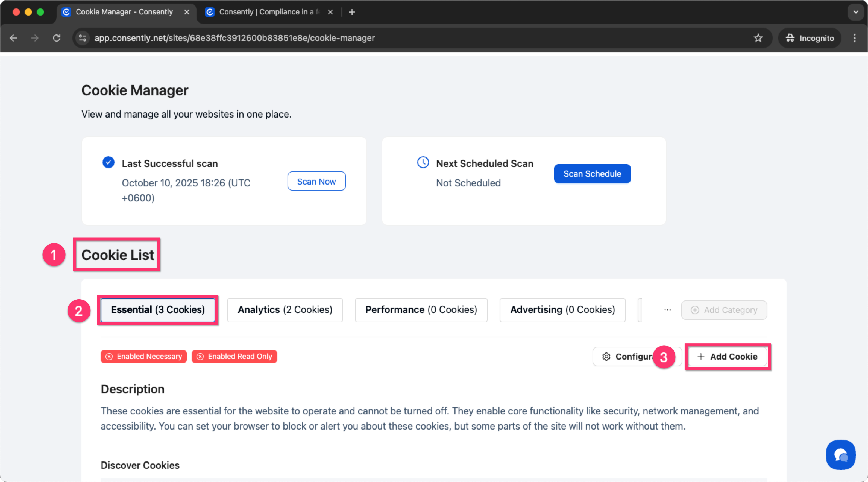This screenshot has width=868, height=482.
Task: Show more categories via ellipsis
Action: tap(668, 310)
